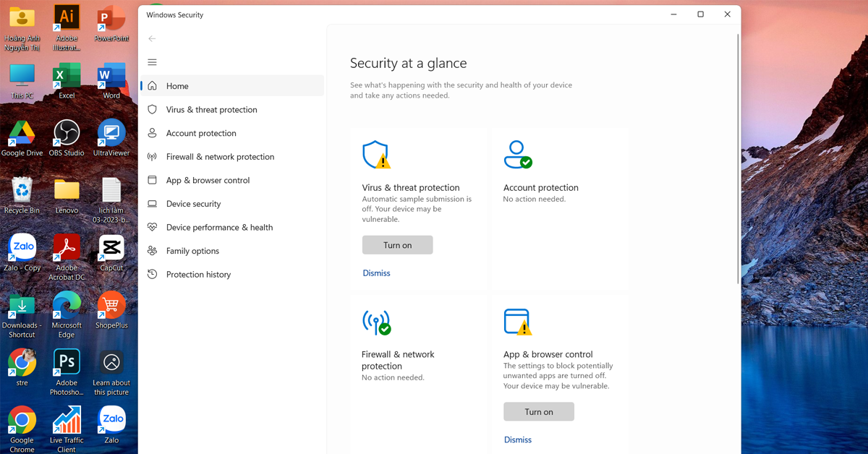Dismiss the Virus & threat protection warning

click(x=376, y=273)
